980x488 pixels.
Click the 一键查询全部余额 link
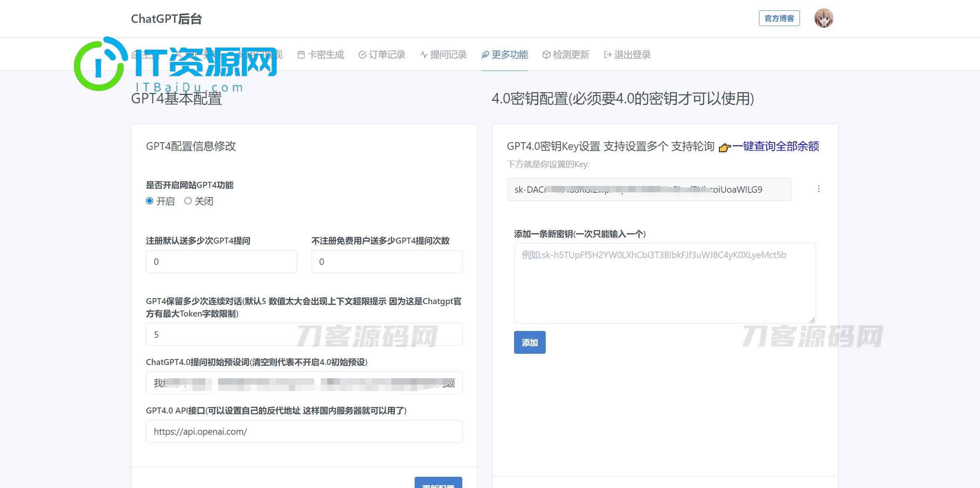coord(775,146)
